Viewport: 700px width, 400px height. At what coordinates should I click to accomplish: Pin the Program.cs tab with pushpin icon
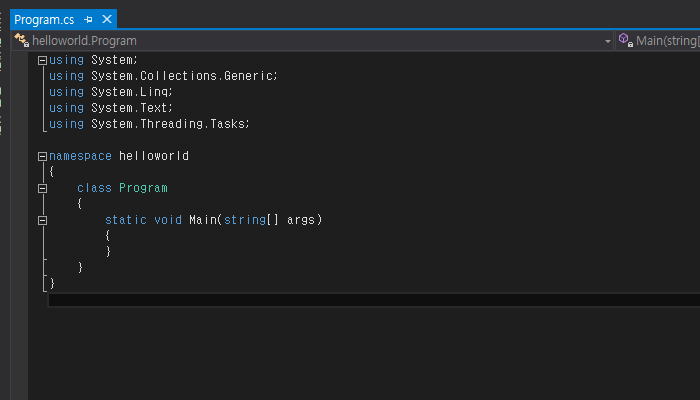tap(88, 20)
